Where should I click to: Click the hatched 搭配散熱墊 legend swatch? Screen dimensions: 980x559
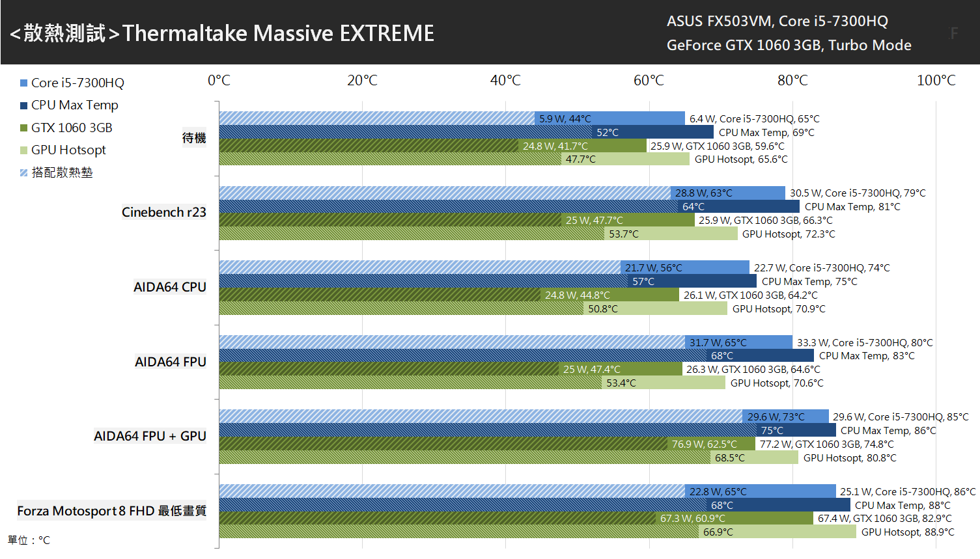23,172
